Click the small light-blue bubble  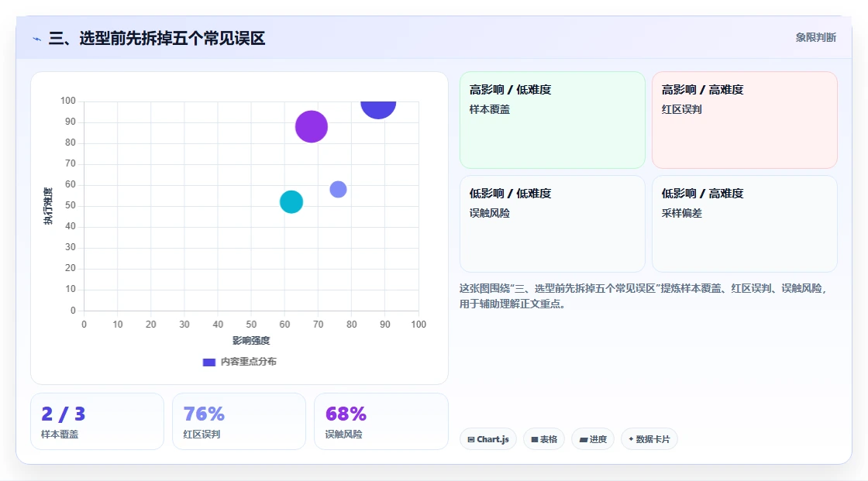(338, 189)
